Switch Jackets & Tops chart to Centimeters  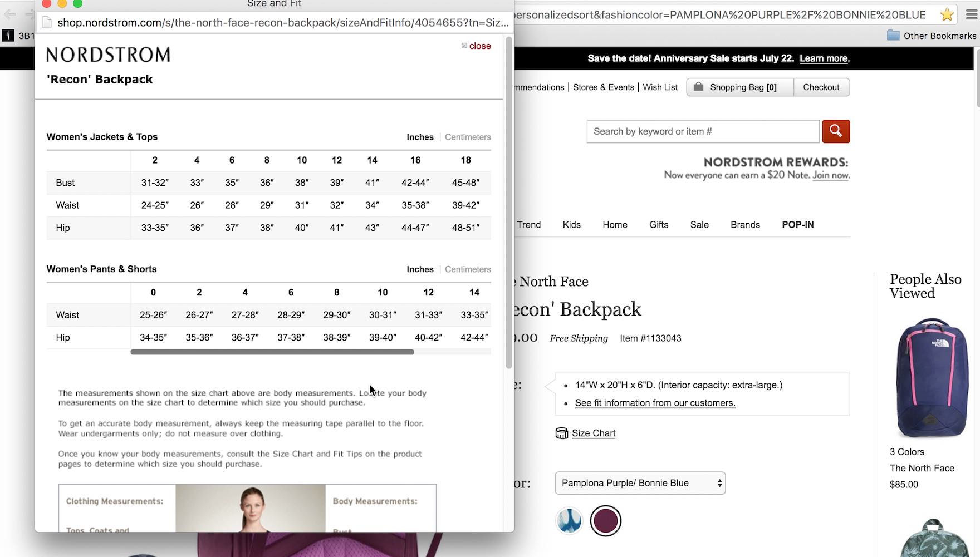[468, 137]
